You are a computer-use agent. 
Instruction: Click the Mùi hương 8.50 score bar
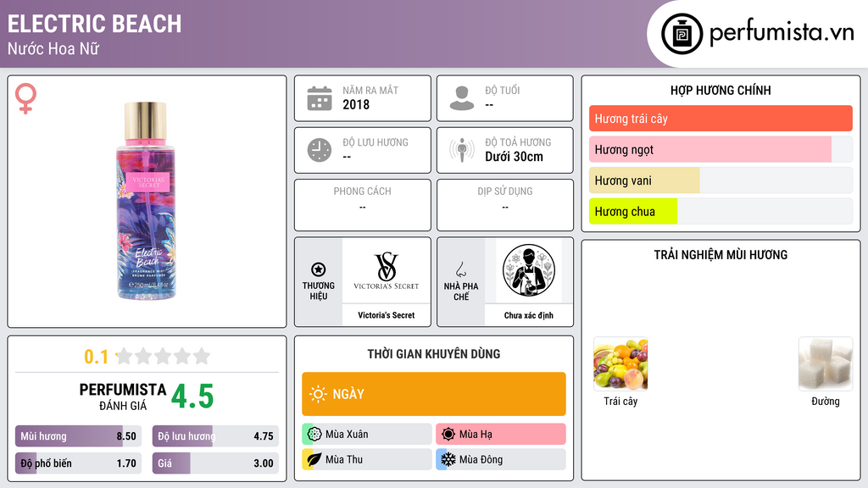(78, 436)
